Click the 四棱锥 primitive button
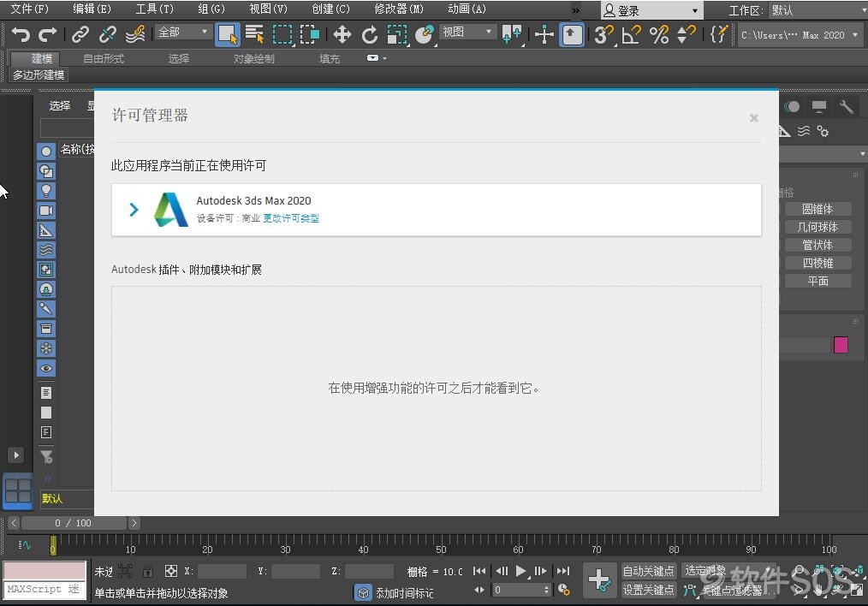868x606 pixels. (817, 263)
